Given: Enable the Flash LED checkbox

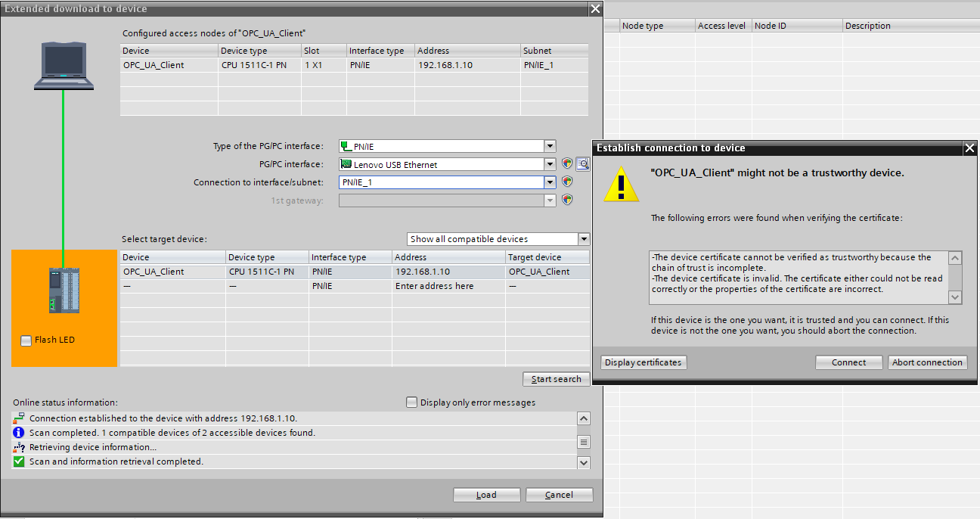Looking at the screenshot, I should pyautogui.click(x=26, y=340).
